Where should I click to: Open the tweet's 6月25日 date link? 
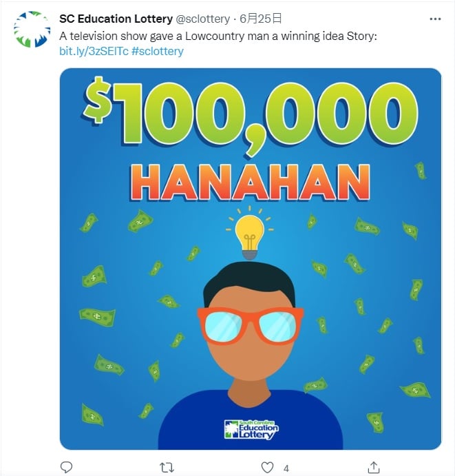click(262, 19)
